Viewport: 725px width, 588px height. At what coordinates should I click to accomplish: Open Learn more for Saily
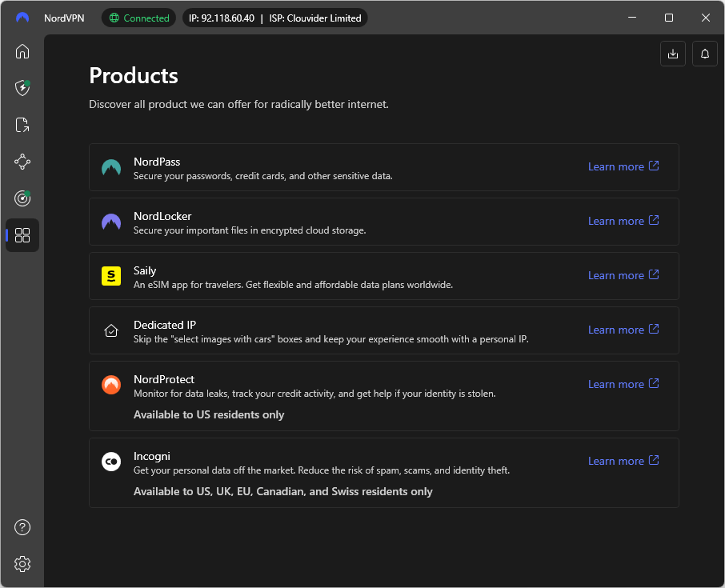pos(623,275)
